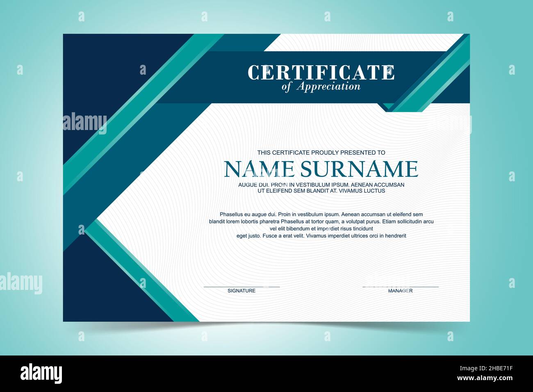Click paragraph line starting 'Phasellus eu augue dui'
Image resolution: width=533 pixels, height=392 pixels.
pyautogui.click(x=321, y=214)
